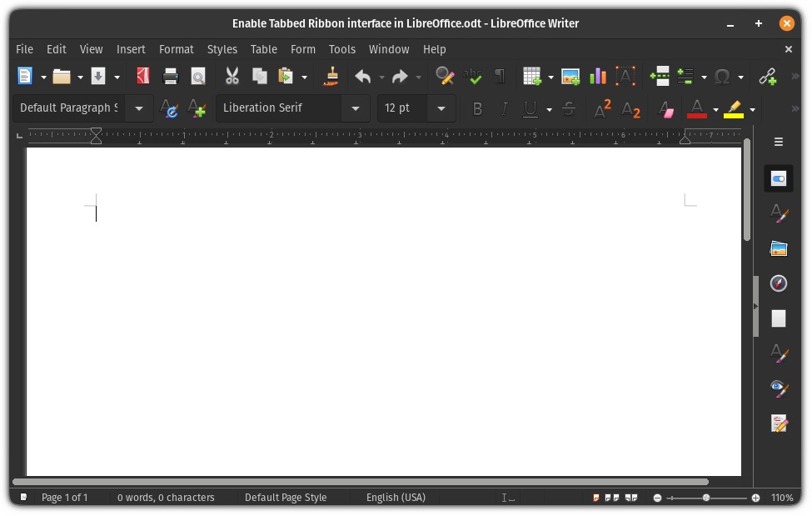This screenshot has height=516, width=812.
Task: Expand the font size dropdown
Action: (x=441, y=108)
